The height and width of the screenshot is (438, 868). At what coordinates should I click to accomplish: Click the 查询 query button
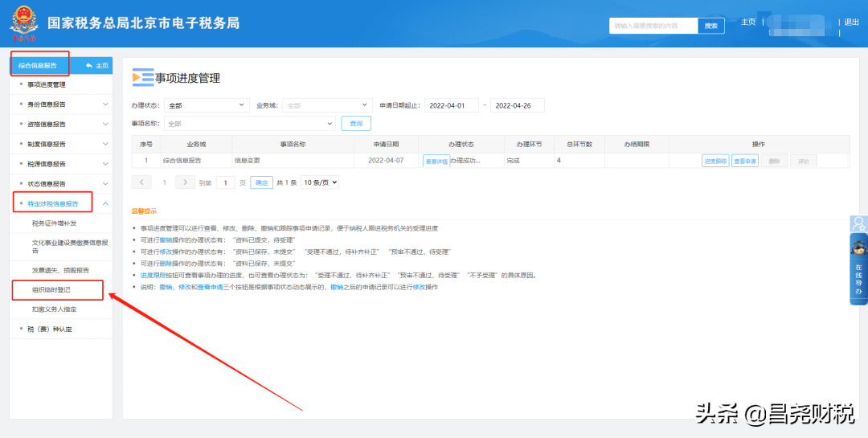coord(356,124)
